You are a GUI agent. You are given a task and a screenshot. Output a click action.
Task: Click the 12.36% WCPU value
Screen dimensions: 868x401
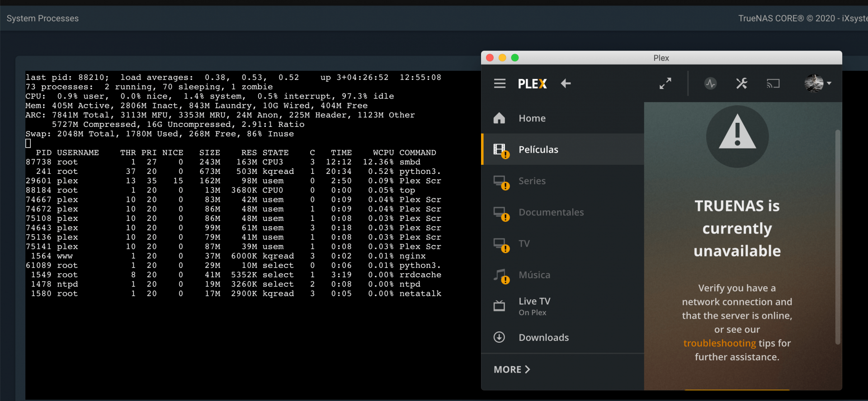pyautogui.click(x=378, y=162)
